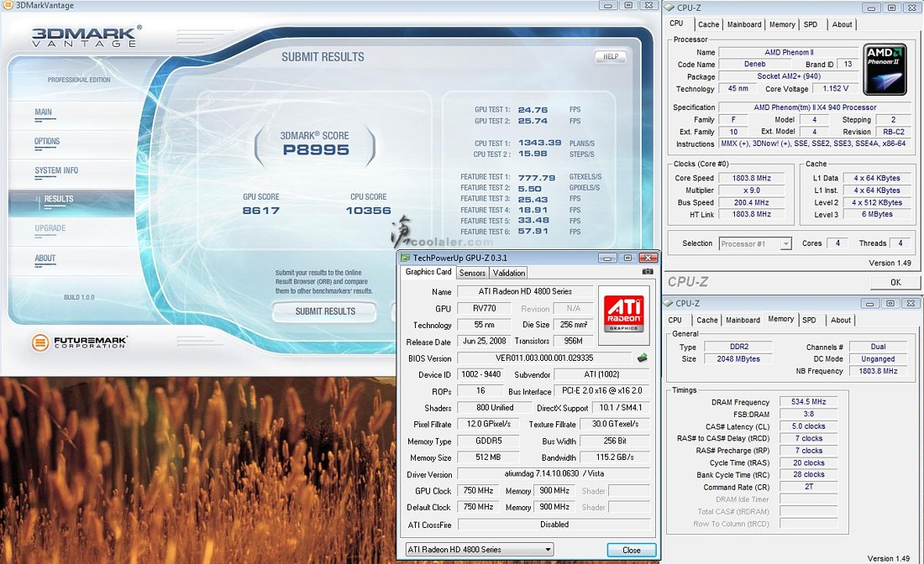This screenshot has height=564, width=924.
Task: Open the About tab in top CPU-Z window
Action: [842, 24]
